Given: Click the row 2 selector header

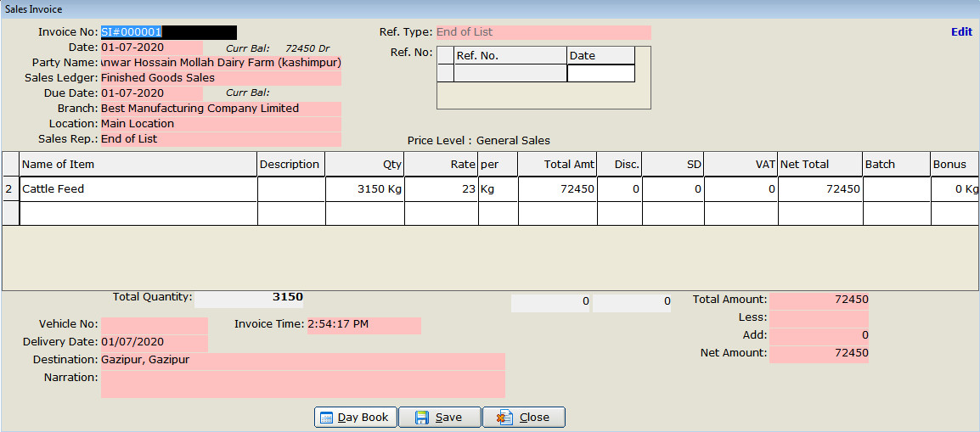Looking at the screenshot, I should pos(10,189).
